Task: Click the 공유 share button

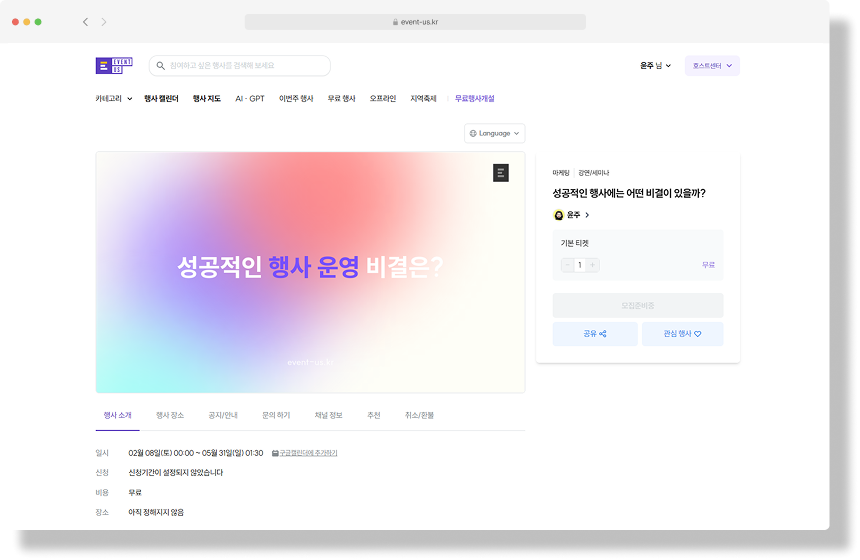Action: (595, 334)
